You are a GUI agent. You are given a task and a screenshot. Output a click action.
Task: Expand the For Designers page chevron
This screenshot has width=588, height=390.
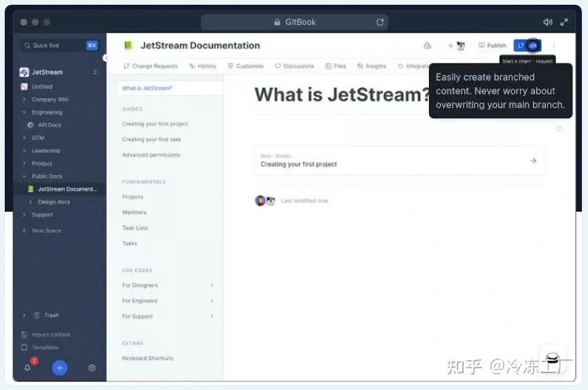[212, 285]
